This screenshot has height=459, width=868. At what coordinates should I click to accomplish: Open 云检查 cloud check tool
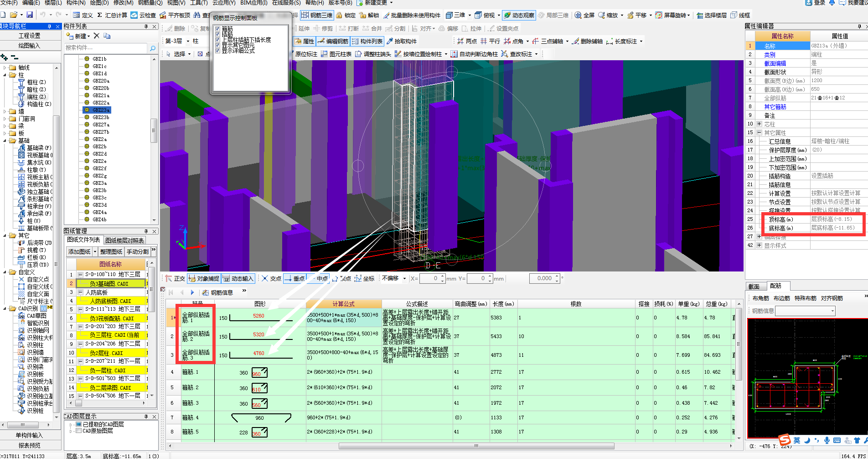tap(143, 15)
